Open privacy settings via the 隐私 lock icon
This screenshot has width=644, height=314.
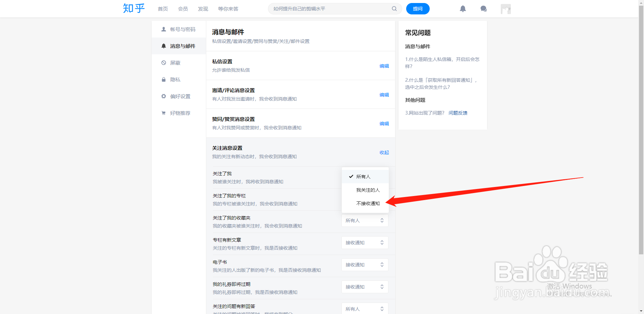pos(164,79)
